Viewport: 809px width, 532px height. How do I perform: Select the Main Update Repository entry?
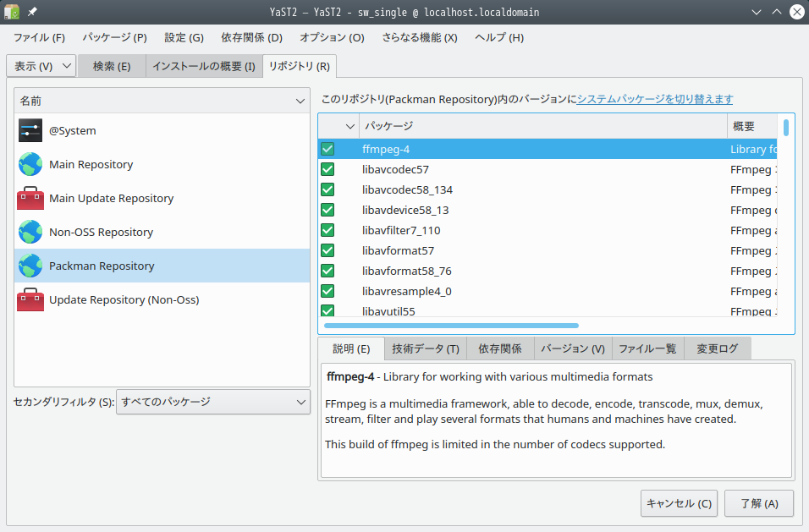(x=162, y=199)
